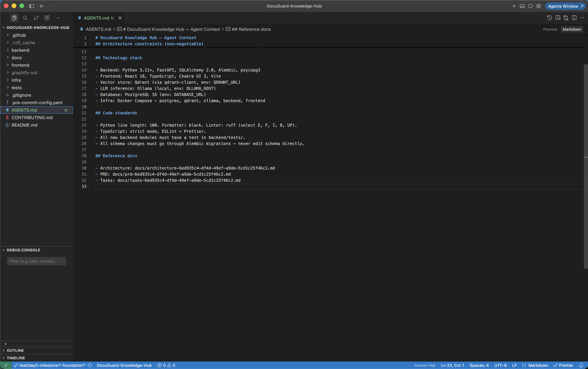
Task: Go forward with the right arrow
Action: point(50,6)
